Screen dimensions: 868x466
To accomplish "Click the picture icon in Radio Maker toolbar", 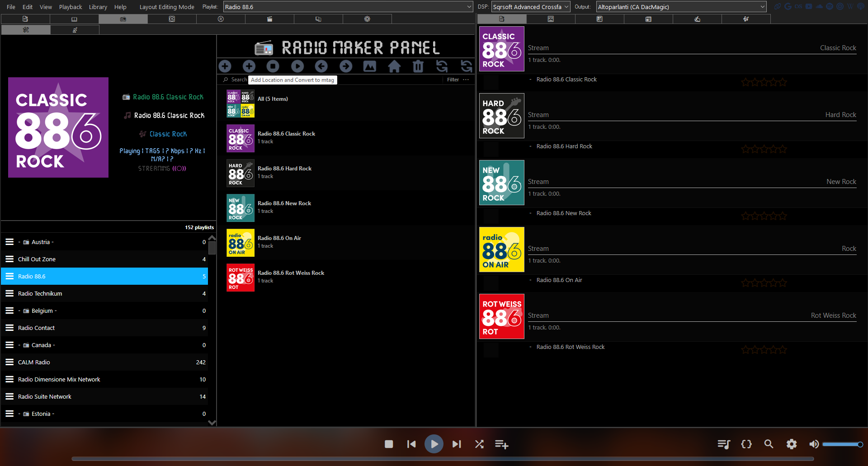I will click(370, 66).
